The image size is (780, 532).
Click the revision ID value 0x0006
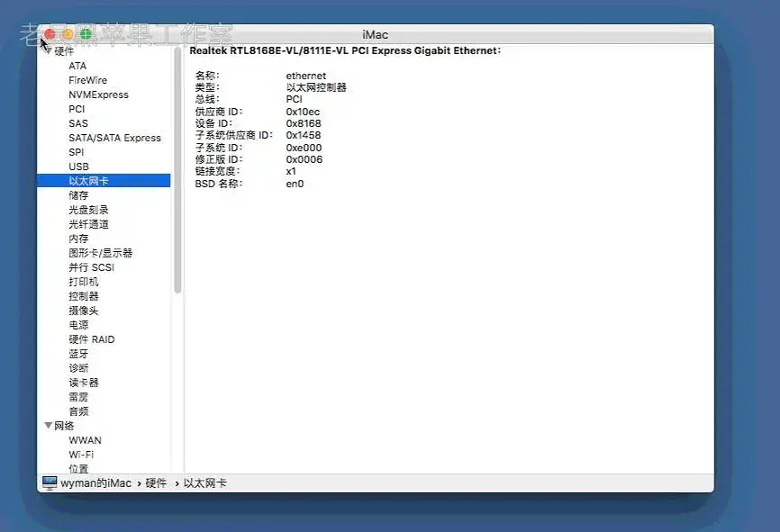click(304, 159)
